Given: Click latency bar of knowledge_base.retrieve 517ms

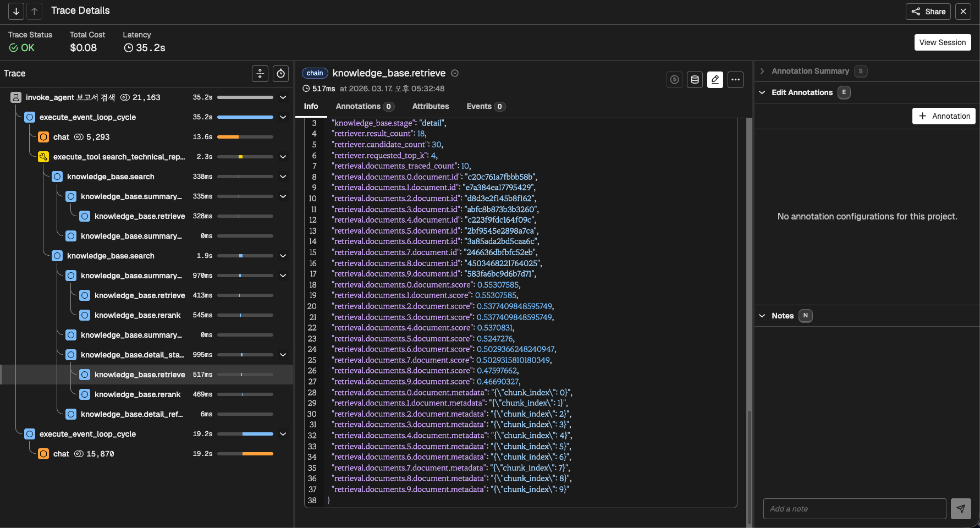Looking at the screenshot, I should coord(245,375).
